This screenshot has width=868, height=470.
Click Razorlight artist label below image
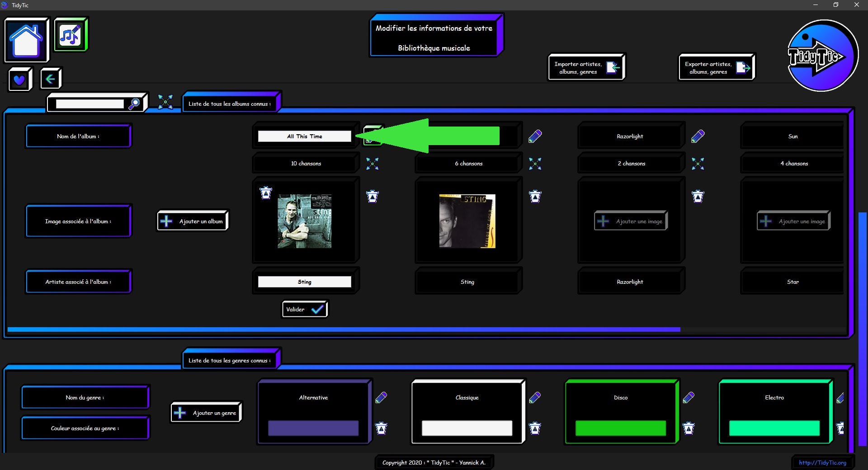(630, 282)
